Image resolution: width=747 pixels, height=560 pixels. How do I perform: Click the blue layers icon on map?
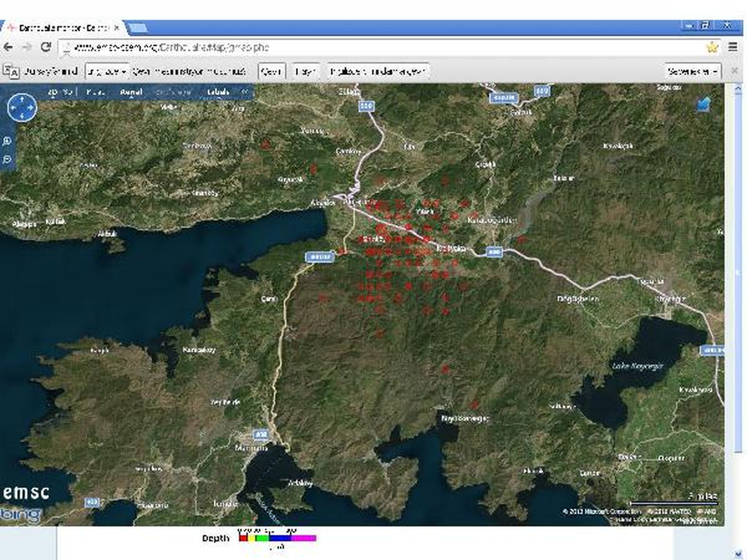(x=703, y=104)
